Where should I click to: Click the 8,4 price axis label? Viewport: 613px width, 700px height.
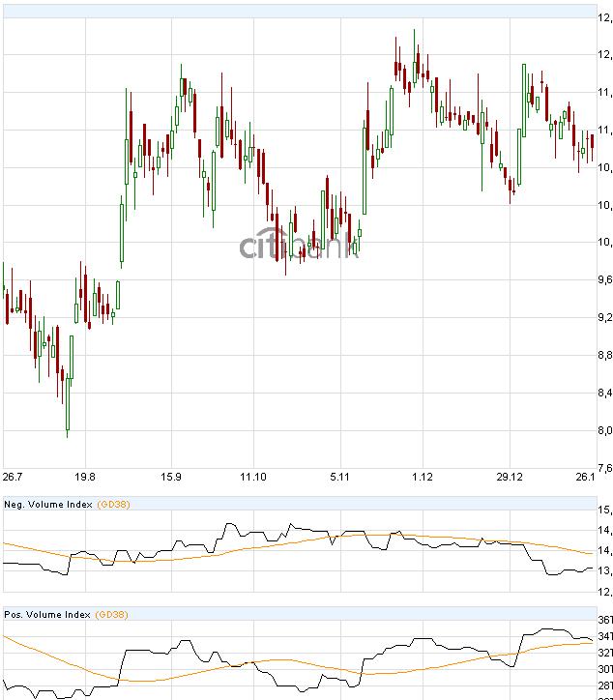click(604, 393)
